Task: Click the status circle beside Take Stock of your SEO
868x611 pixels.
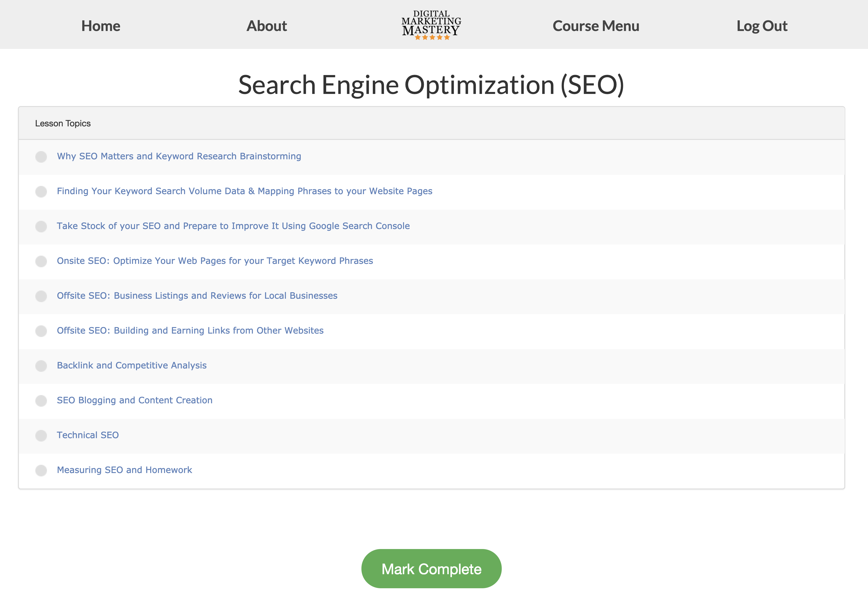Action: click(x=41, y=226)
